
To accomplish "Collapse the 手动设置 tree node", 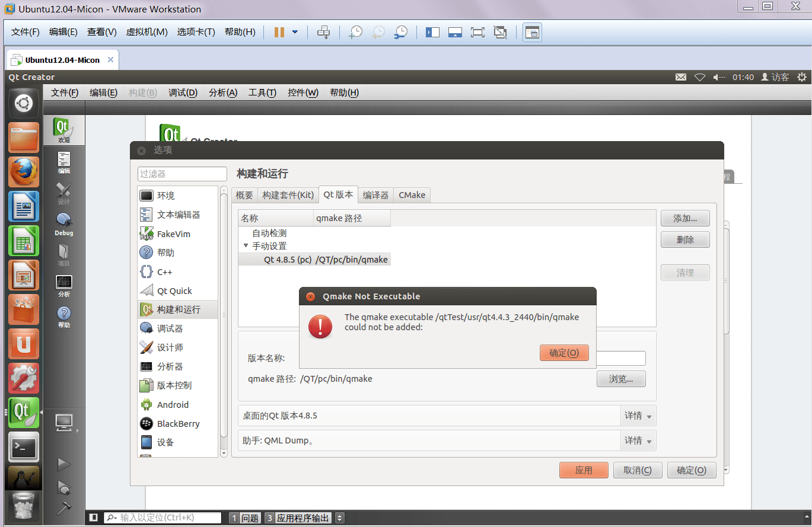I will (246, 245).
